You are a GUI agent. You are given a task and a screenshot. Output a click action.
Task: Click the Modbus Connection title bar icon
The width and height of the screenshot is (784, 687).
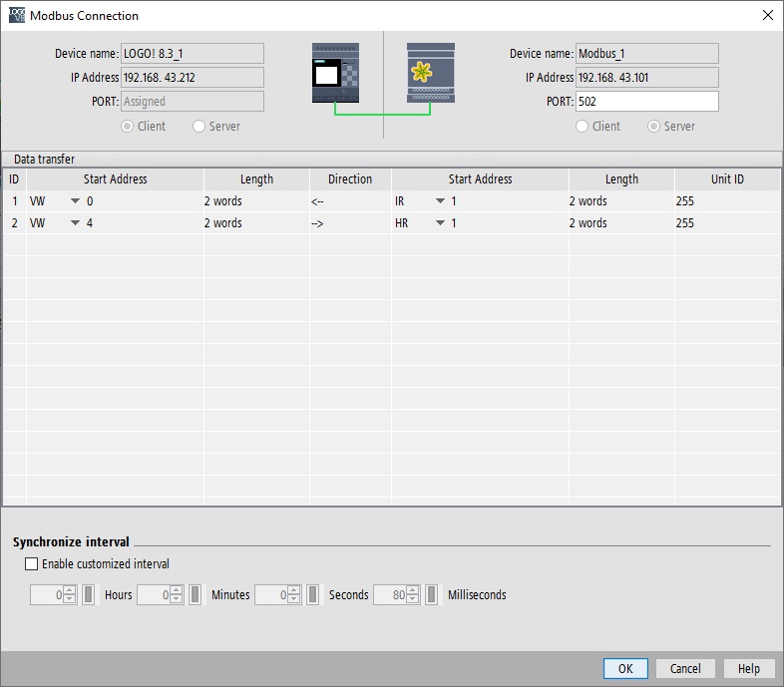[17, 15]
